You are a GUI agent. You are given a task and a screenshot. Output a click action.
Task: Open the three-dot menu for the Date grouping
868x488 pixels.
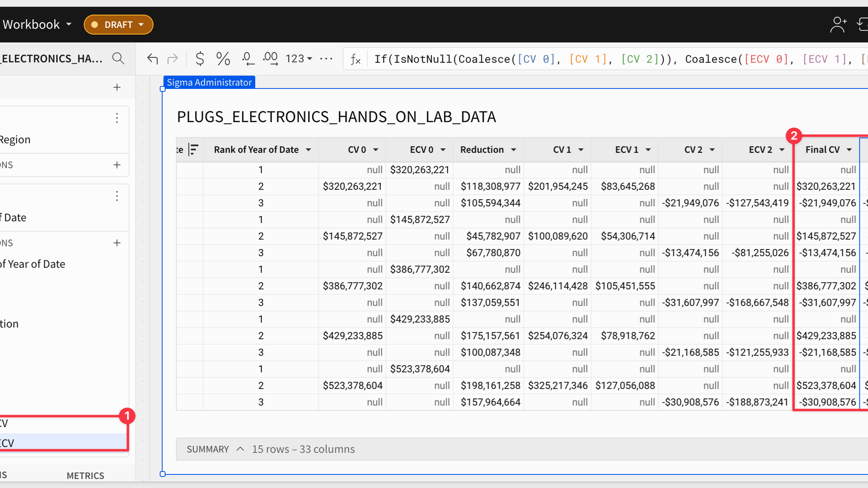(x=117, y=196)
